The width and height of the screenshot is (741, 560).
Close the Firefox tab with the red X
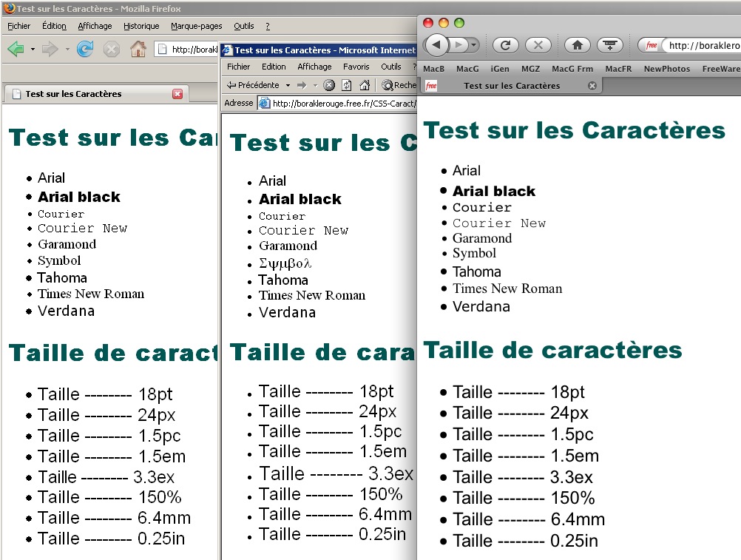pyautogui.click(x=177, y=94)
